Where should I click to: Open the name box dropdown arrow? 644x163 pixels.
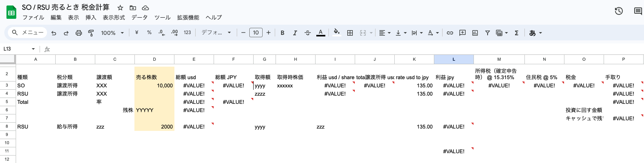pos(33,49)
